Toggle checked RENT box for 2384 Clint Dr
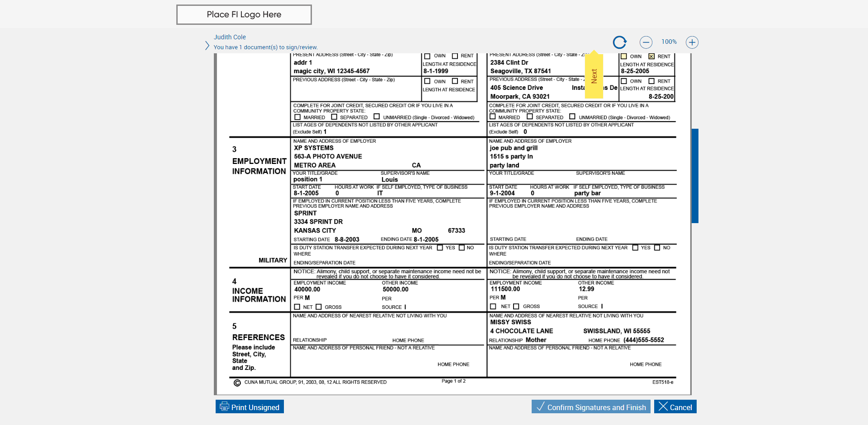The image size is (868, 425). pyautogui.click(x=651, y=56)
